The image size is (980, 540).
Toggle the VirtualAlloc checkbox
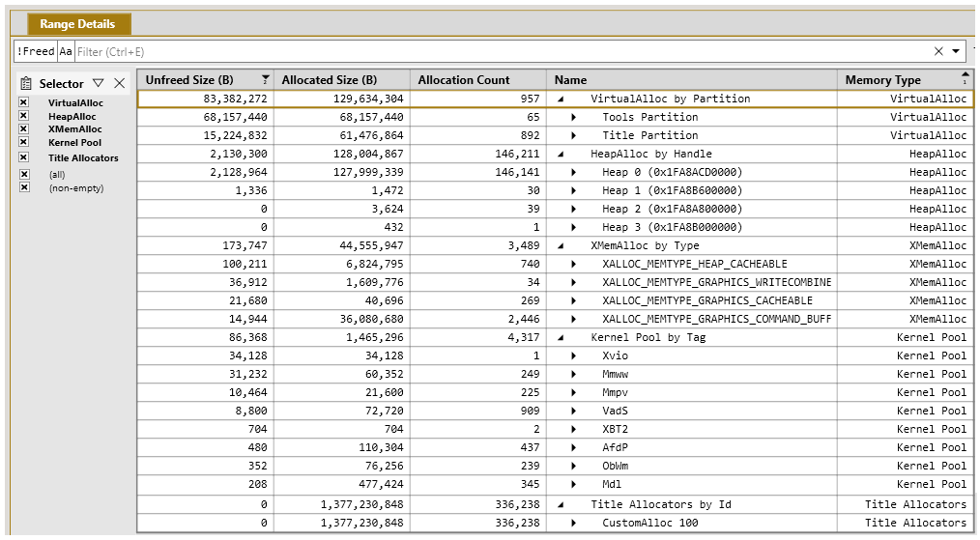[24, 101]
